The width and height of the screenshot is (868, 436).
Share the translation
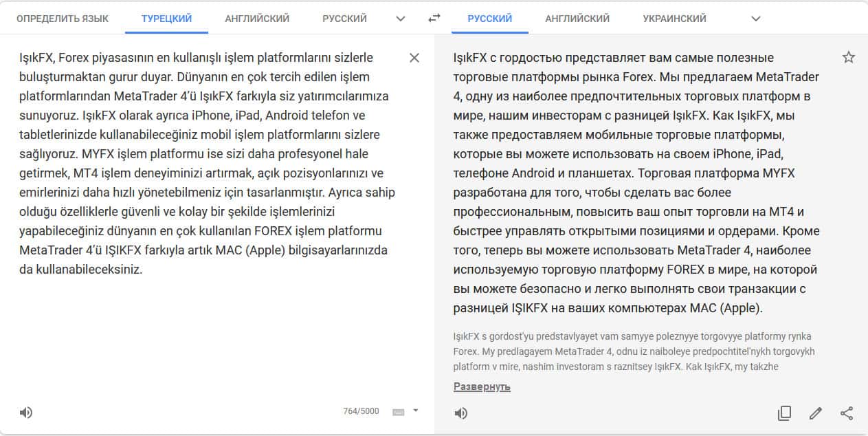[847, 413]
